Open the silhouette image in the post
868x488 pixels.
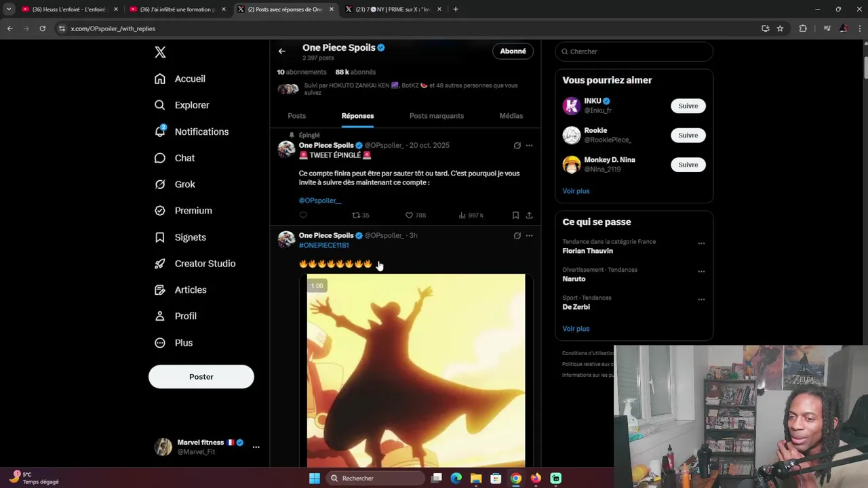416,370
